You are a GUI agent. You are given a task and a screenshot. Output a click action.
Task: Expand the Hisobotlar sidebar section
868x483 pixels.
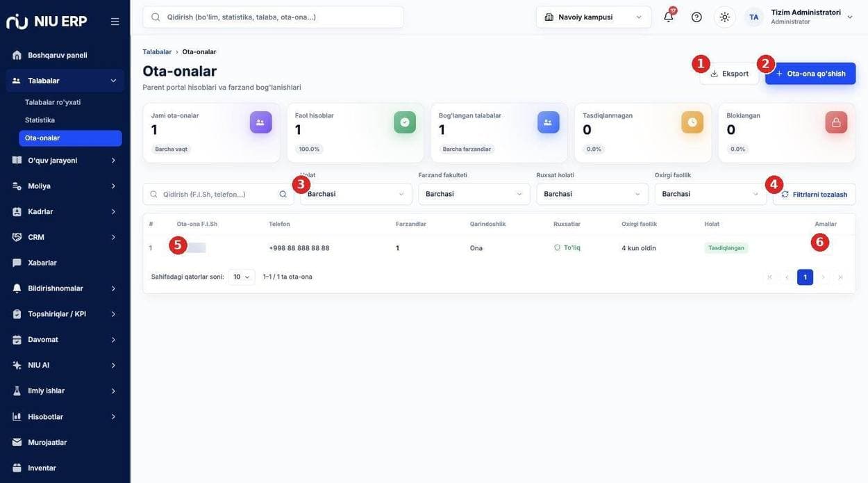65,417
